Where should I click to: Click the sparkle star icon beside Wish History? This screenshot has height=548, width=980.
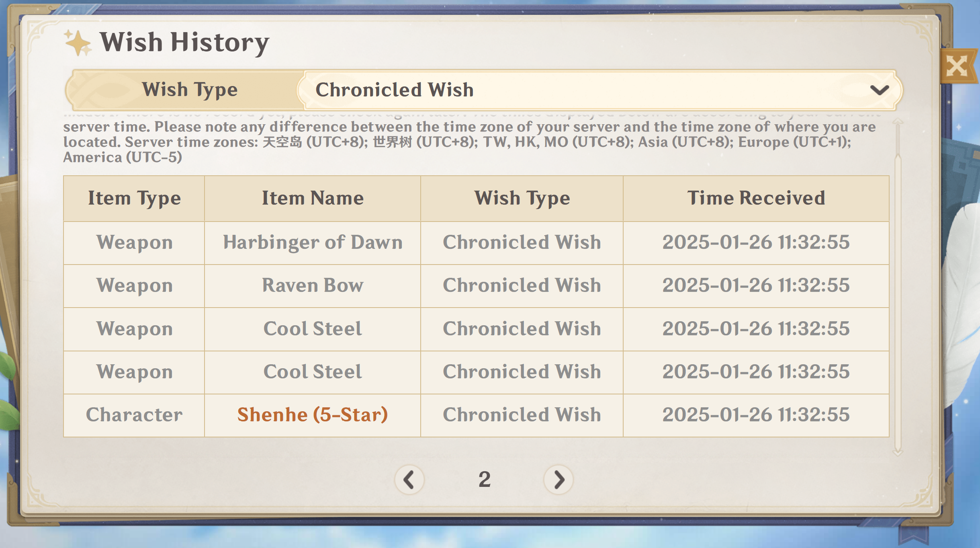[78, 43]
